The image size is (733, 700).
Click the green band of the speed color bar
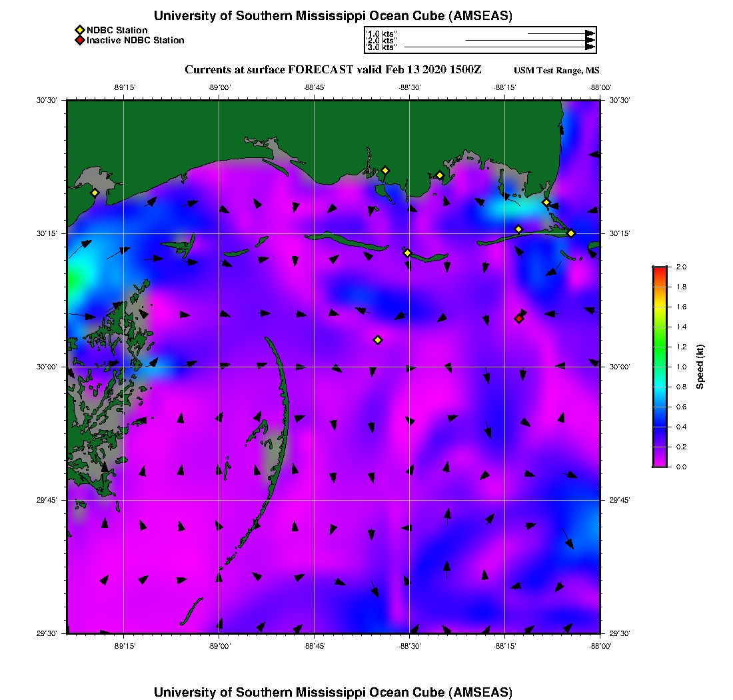(x=659, y=347)
